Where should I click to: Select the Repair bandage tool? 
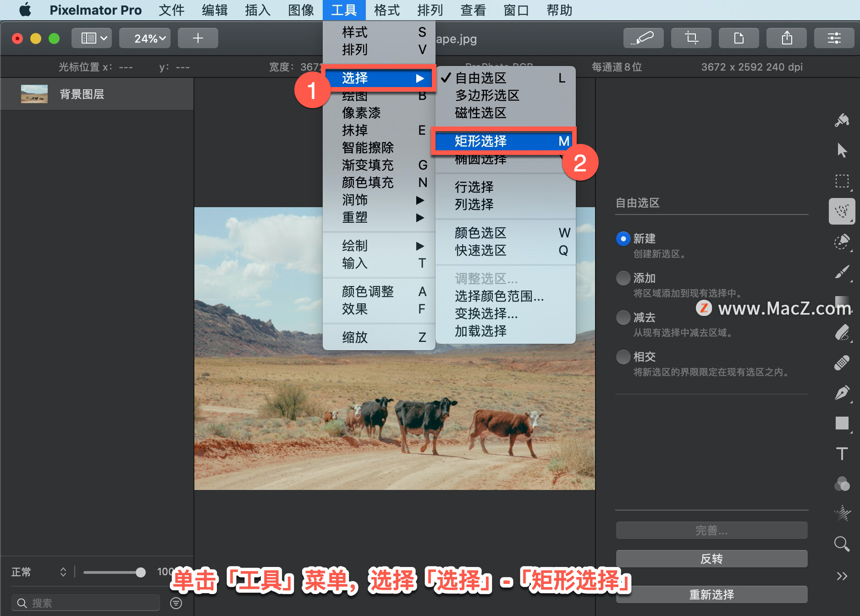(x=842, y=363)
